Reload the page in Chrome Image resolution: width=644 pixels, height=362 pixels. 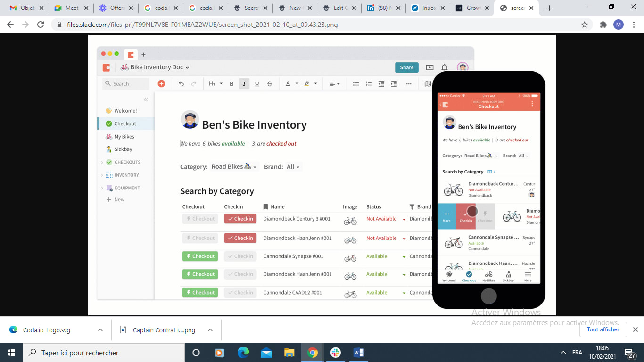(x=41, y=25)
